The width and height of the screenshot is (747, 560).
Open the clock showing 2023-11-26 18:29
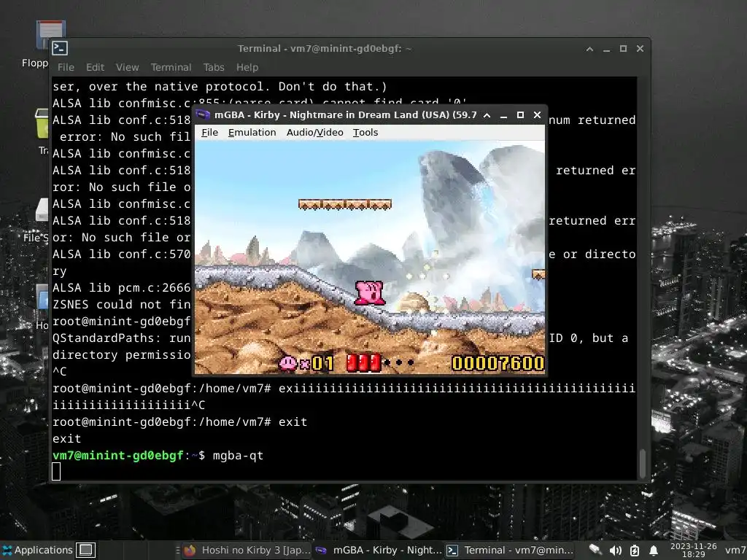(693, 550)
